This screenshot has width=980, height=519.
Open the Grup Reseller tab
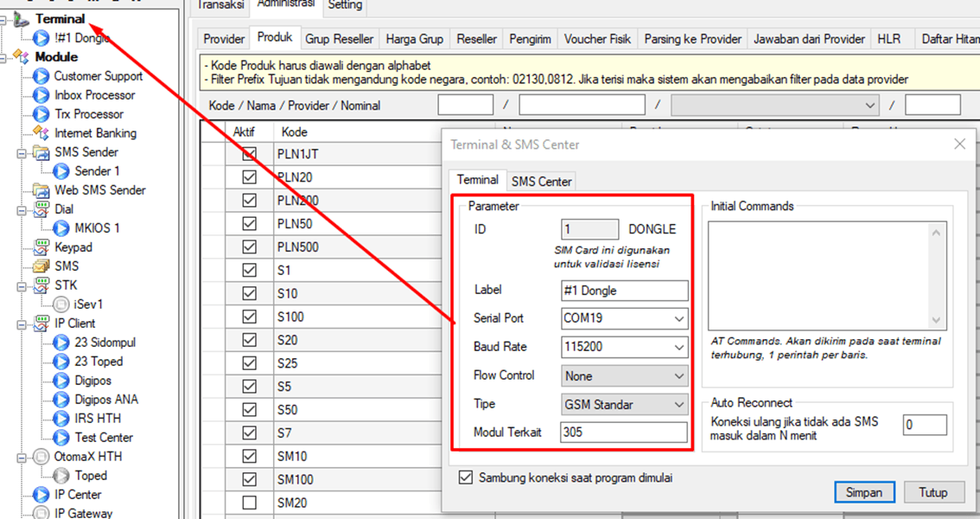tap(340, 39)
